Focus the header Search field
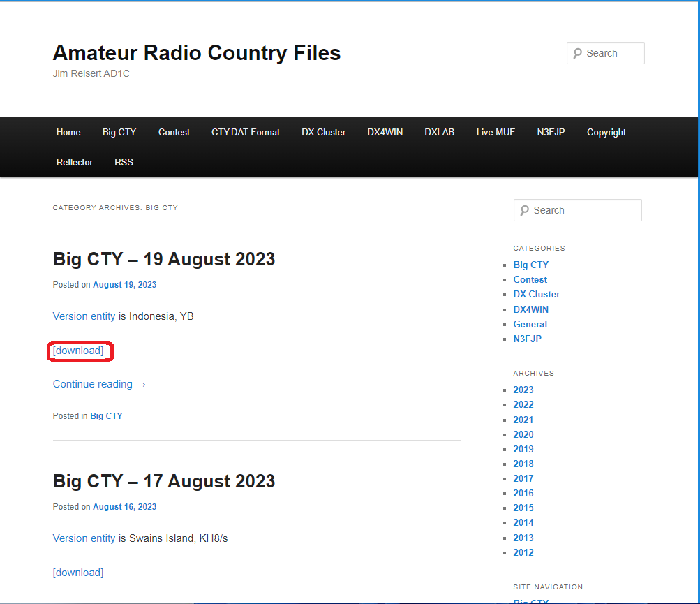This screenshot has height=604, width=700. pos(605,53)
